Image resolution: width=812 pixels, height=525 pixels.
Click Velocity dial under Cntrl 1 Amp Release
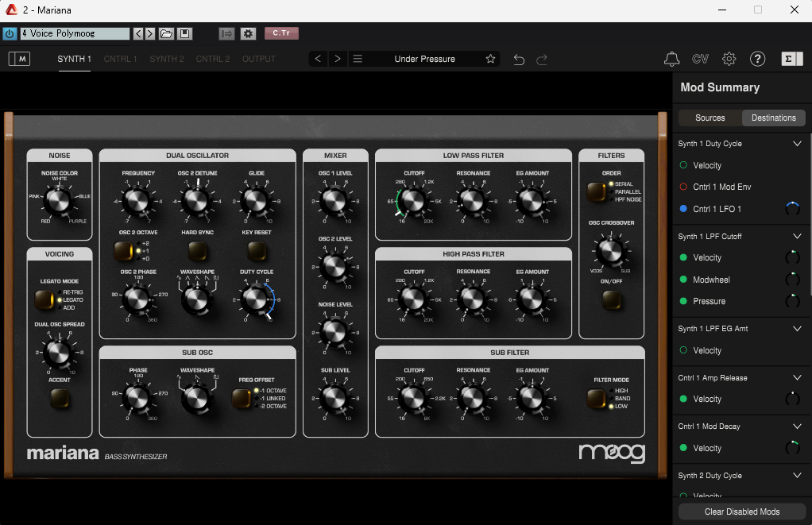792,400
